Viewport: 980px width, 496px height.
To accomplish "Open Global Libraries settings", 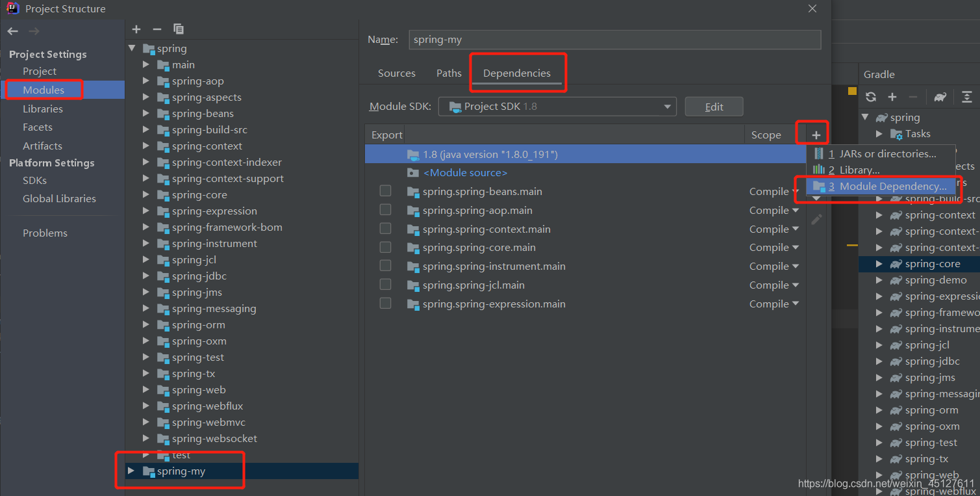I will [59, 199].
